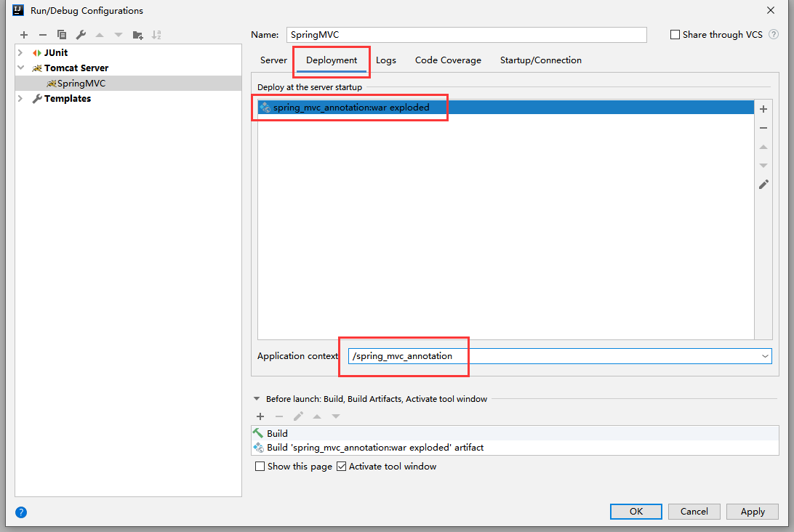
Task: Collapse the Tomcat Server node
Action: pos(20,68)
